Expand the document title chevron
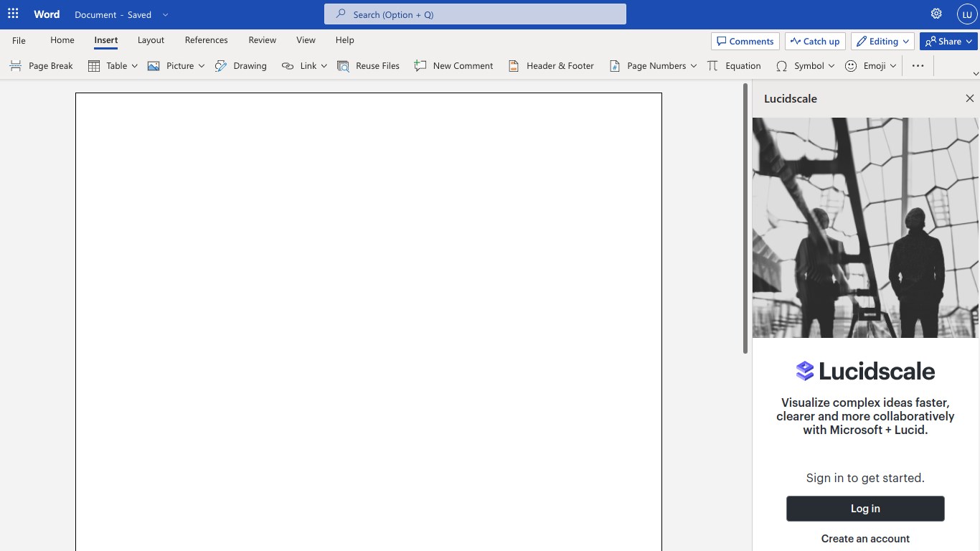The height and width of the screenshot is (551, 980). [166, 14]
